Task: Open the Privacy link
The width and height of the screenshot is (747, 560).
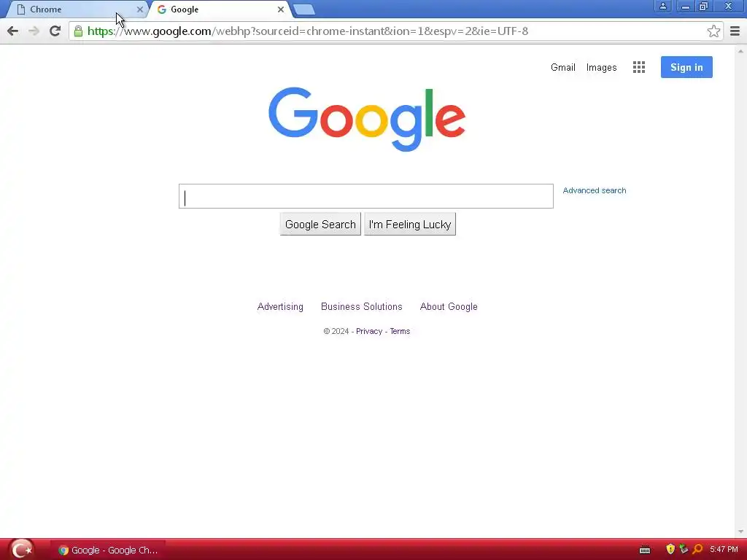Action: [369, 332]
